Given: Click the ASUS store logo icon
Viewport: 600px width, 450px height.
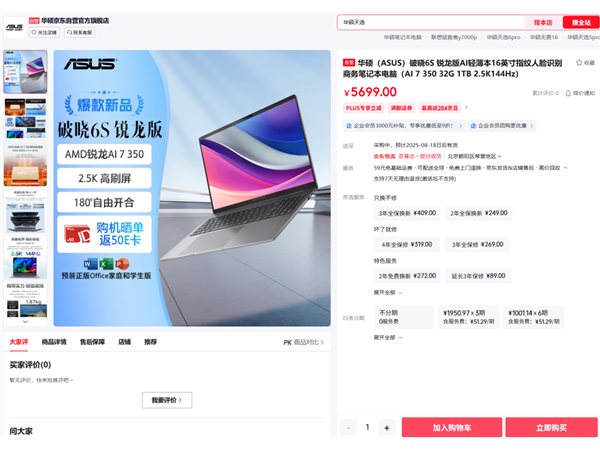Looking at the screenshot, I should (14, 28).
